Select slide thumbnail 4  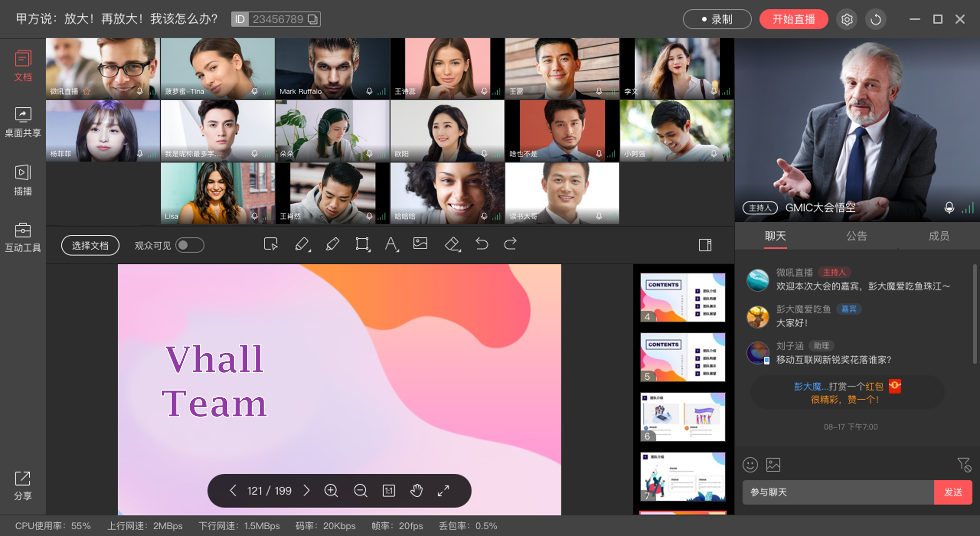tap(683, 297)
